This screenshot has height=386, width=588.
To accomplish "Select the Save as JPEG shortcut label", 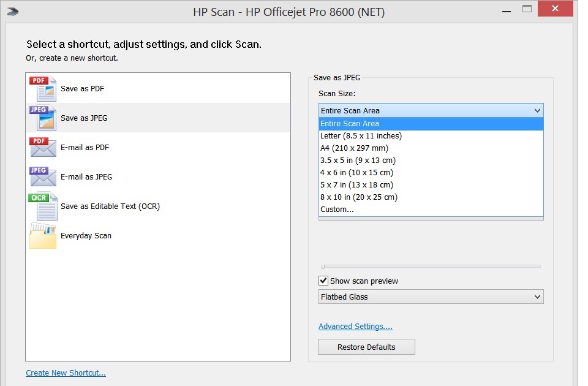I will coord(84,118).
